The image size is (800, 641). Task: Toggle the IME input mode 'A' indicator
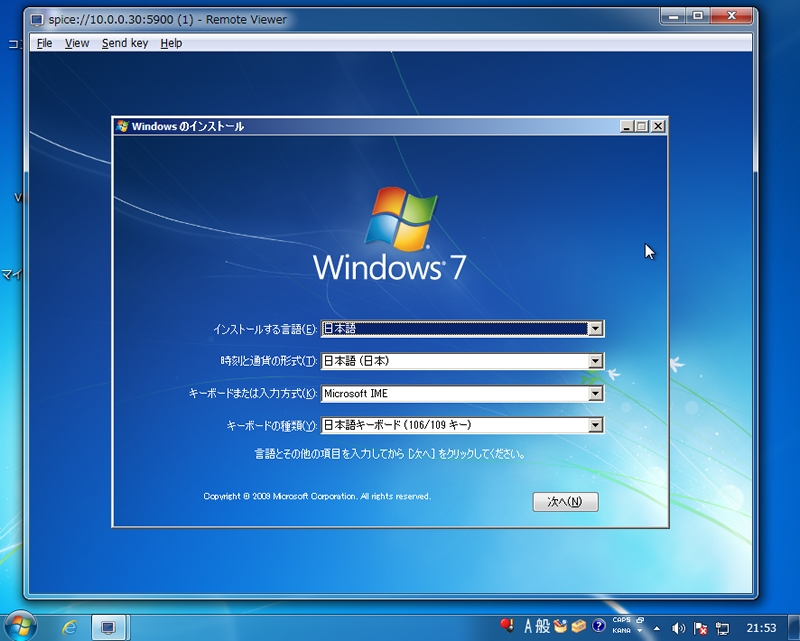coord(528,626)
